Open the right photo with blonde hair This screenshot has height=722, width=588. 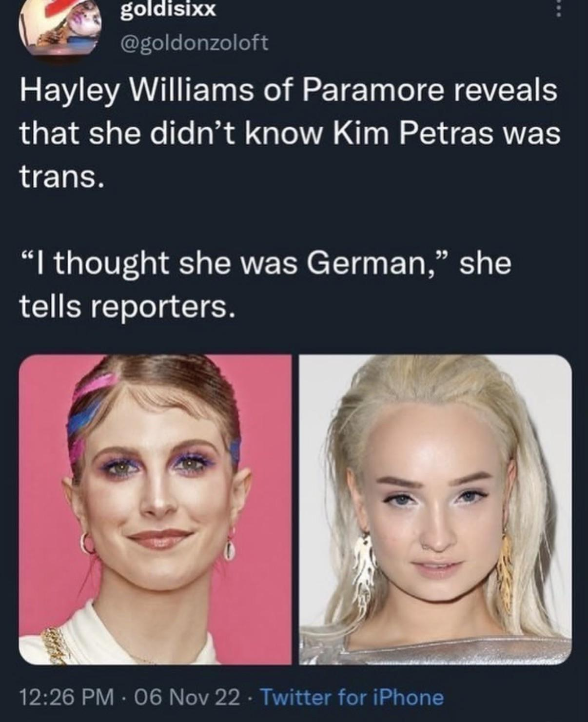click(x=435, y=509)
